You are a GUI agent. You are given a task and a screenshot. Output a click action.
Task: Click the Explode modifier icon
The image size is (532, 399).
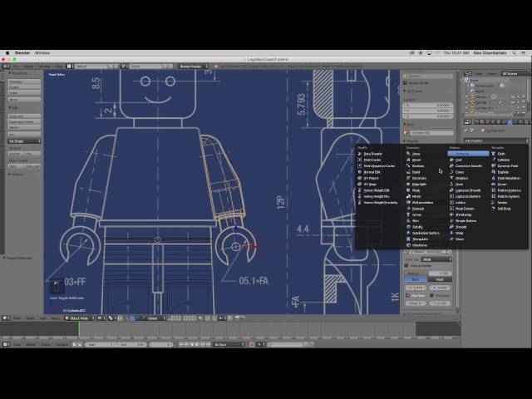tap(494, 172)
